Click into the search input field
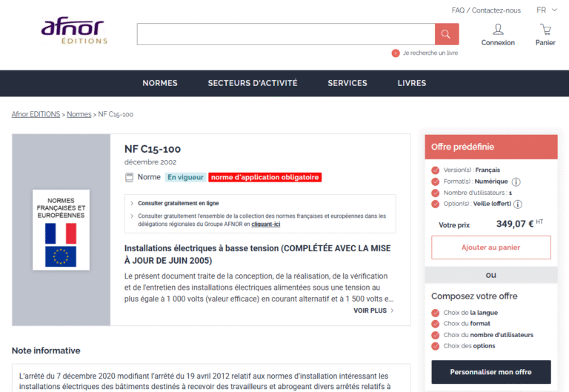This screenshot has width=569, height=392. (286, 34)
